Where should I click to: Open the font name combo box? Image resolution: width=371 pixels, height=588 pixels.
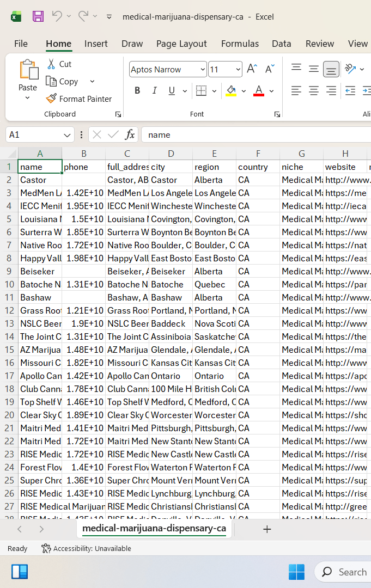click(168, 69)
